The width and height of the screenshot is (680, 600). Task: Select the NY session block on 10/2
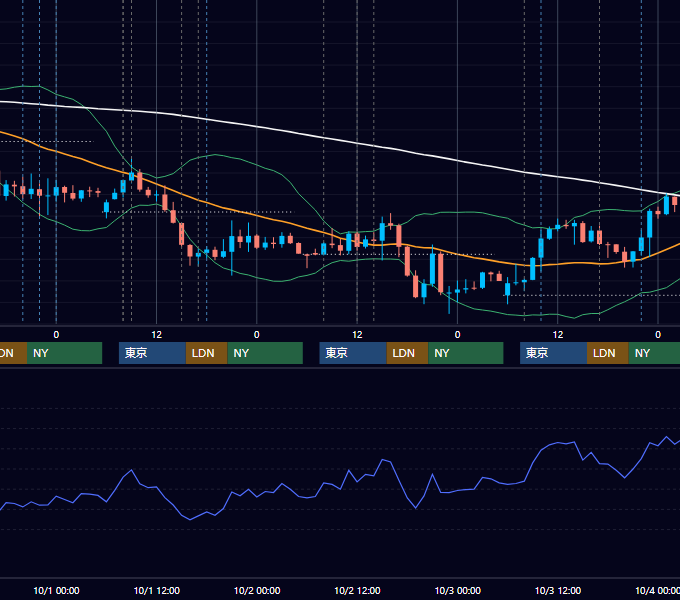click(466, 353)
